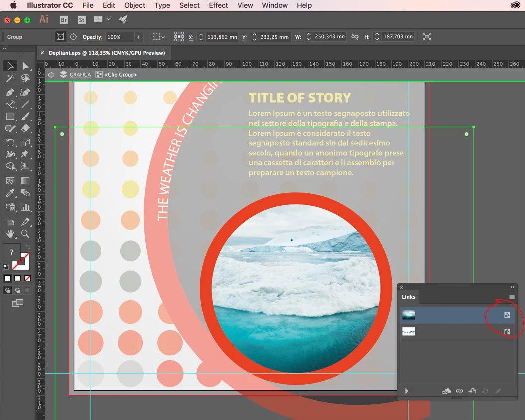This screenshot has width=525, height=420.
Task: Open the Type menu
Action: (x=162, y=5)
